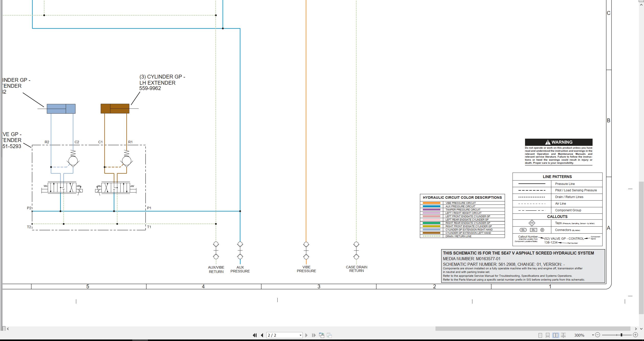Viewport: 644px width, 341px height.
Task: Click the page number input field
Action: pyautogui.click(x=282, y=335)
